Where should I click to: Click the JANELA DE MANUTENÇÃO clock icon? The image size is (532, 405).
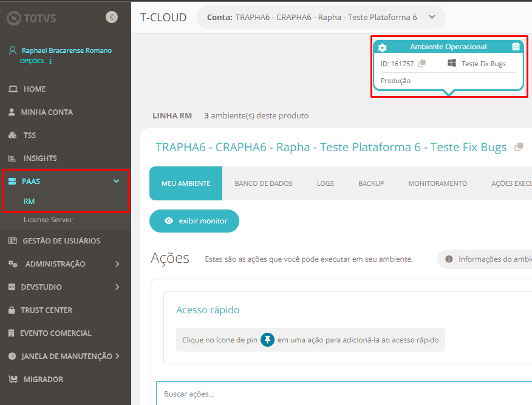12,356
